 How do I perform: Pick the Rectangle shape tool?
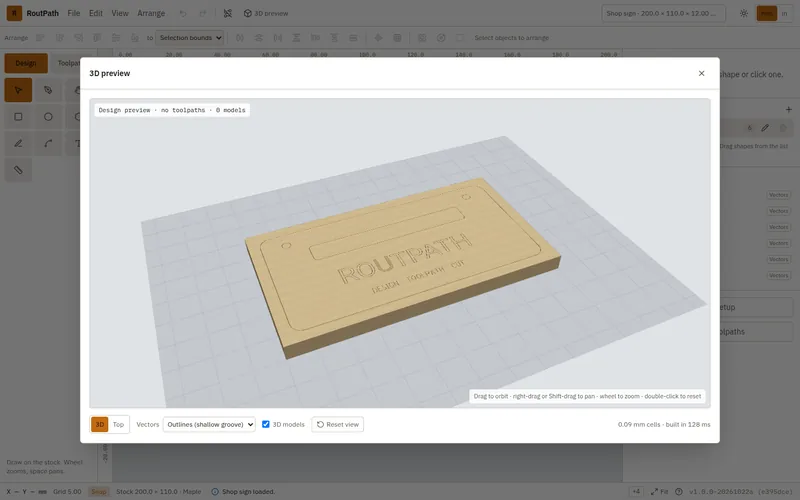(18, 117)
